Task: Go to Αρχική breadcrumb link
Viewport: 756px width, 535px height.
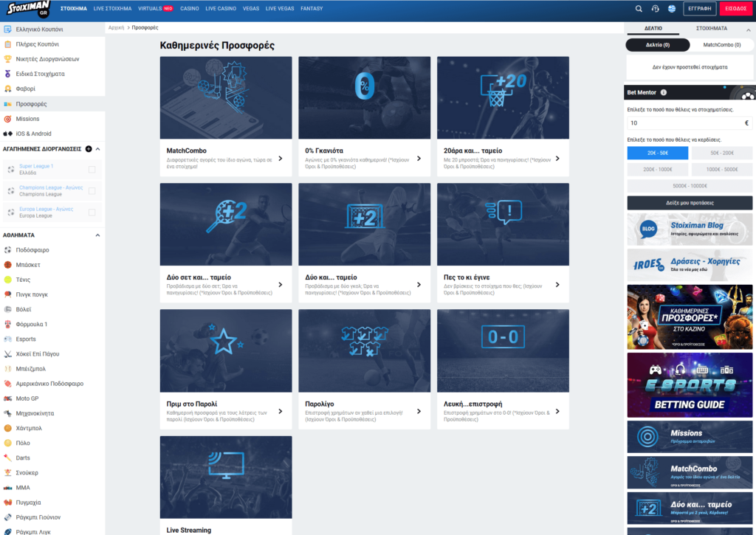Action: click(116, 28)
